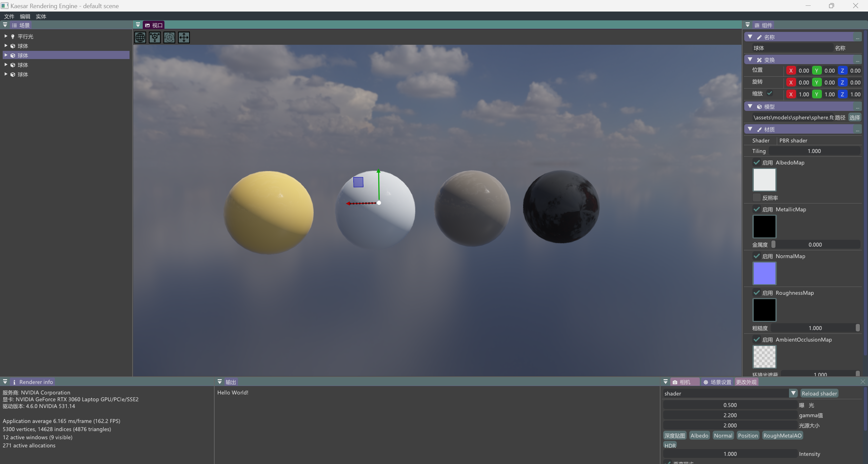This screenshot has width=868, height=464.
Task: Collapse the 变换 component section
Action: click(x=750, y=59)
